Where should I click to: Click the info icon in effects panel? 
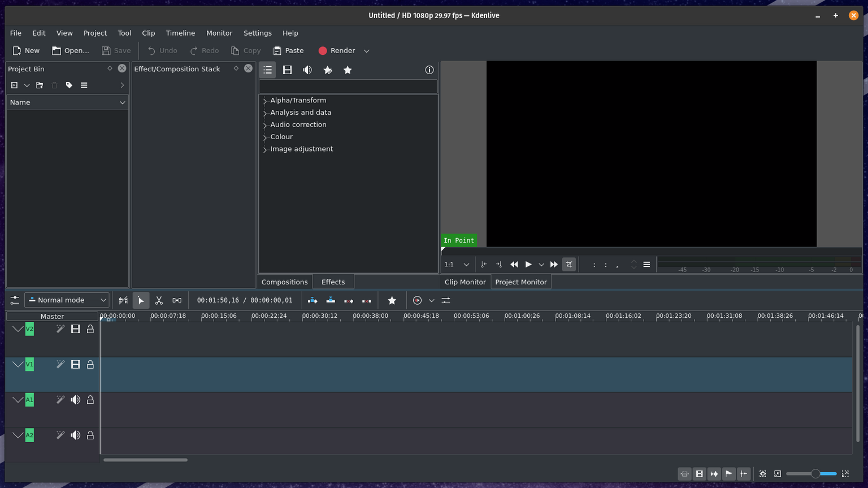429,70
